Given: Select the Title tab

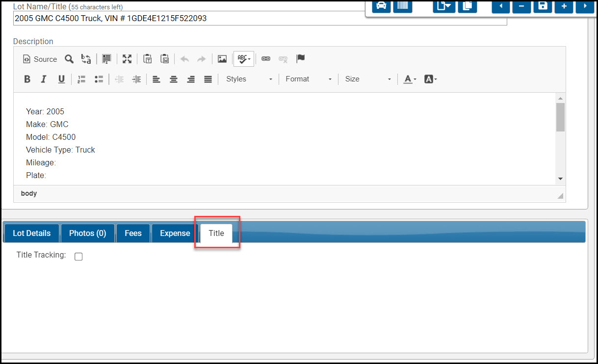Looking at the screenshot, I should pos(216,233).
